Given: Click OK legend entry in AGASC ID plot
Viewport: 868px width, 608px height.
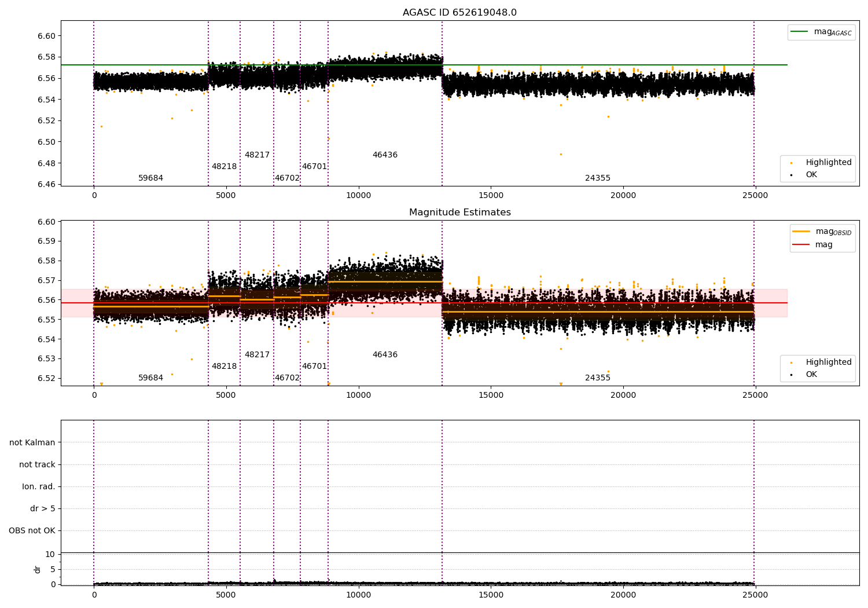Looking at the screenshot, I should [x=811, y=175].
